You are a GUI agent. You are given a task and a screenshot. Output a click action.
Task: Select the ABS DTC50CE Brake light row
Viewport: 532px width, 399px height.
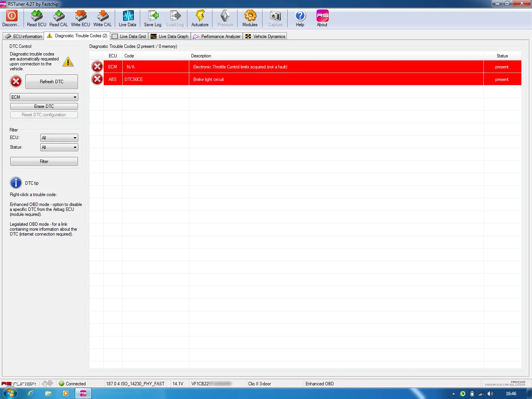click(306, 79)
